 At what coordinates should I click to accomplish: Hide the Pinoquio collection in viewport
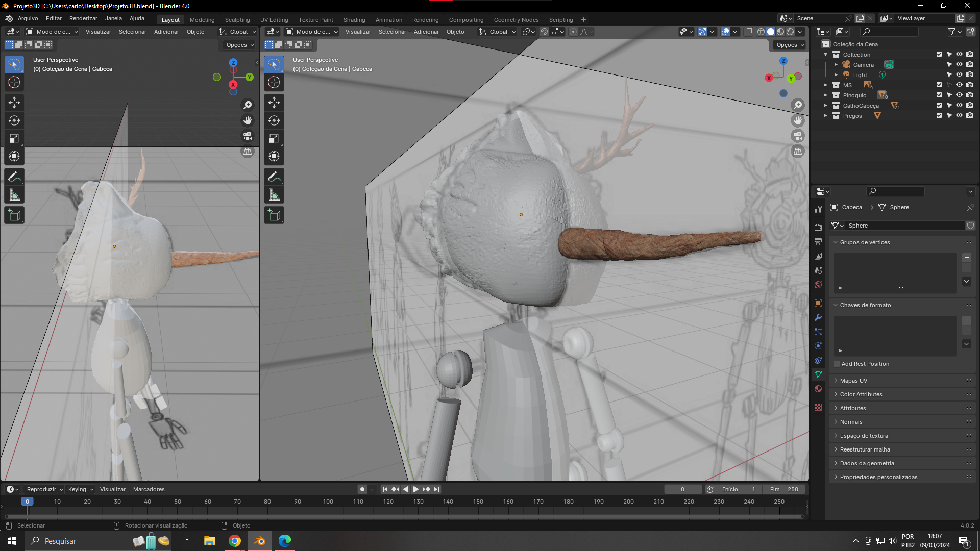coord(959,95)
